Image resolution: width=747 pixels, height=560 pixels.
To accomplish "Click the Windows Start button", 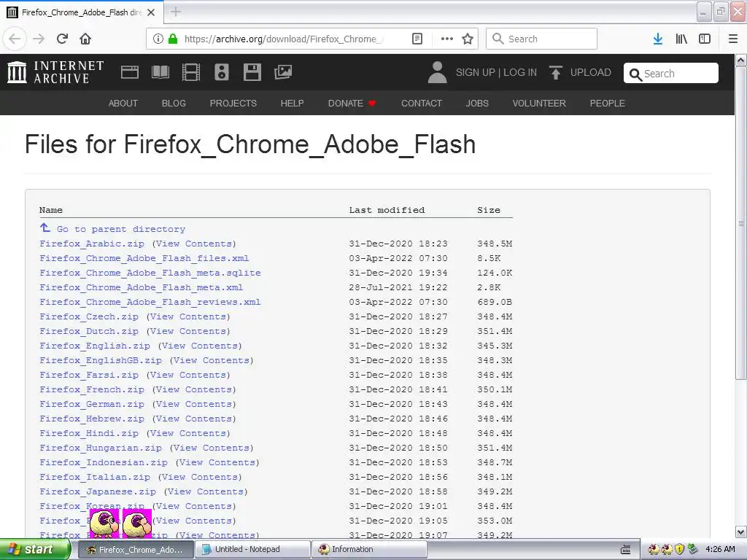I will coord(35,549).
